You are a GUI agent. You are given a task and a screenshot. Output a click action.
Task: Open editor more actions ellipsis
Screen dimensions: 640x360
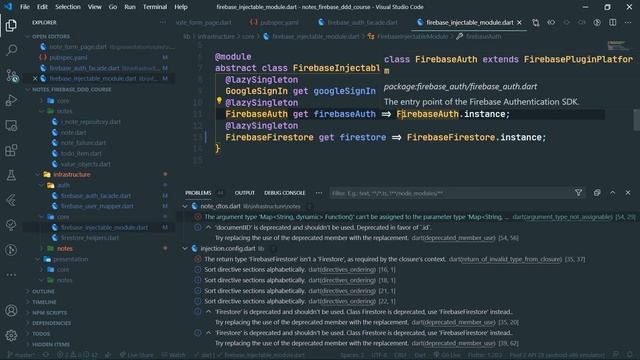(x=628, y=22)
